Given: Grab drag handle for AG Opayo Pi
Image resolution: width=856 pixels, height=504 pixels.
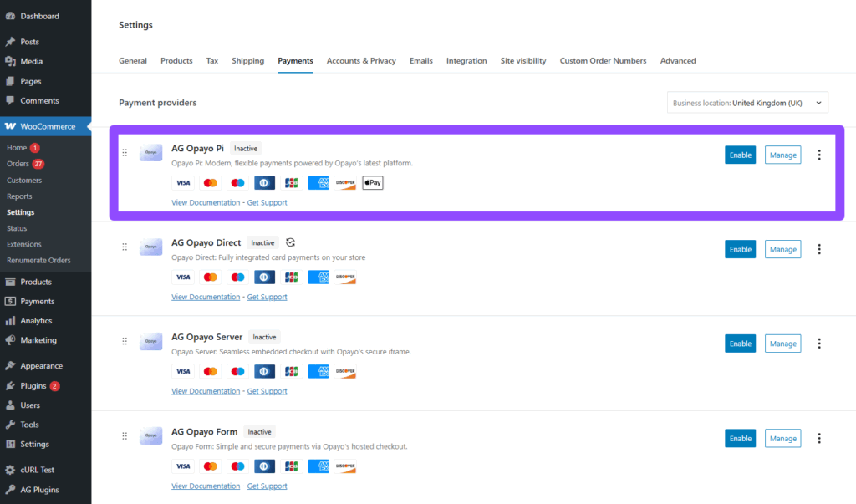Looking at the screenshot, I should tap(125, 153).
